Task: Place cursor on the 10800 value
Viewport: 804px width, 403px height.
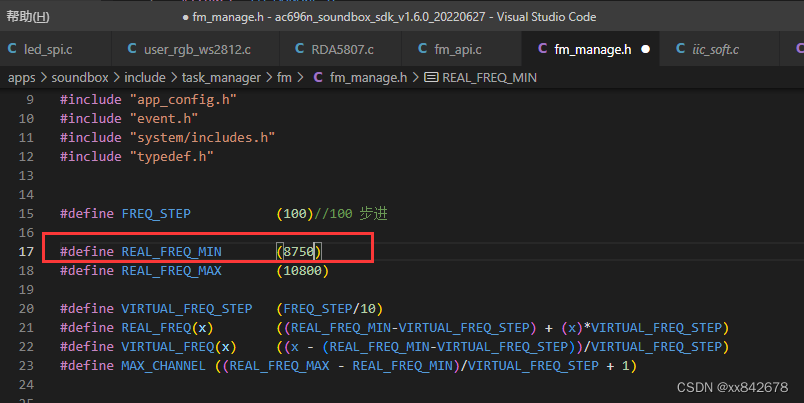Action: click(x=303, y=271)
